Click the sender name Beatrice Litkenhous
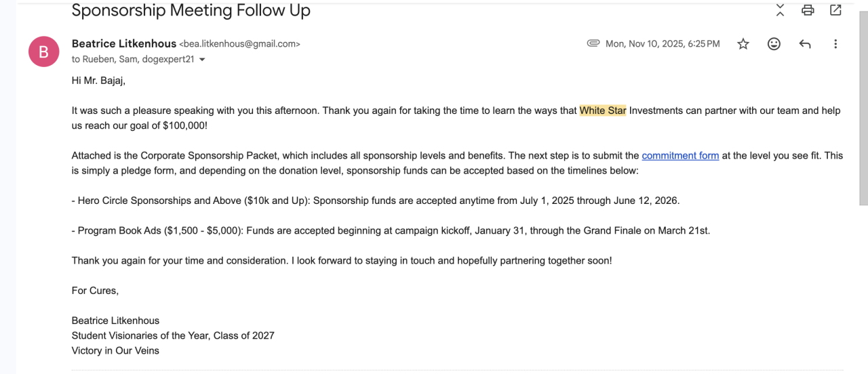Screen dimensions: 868x374 (x=123, y=43)
